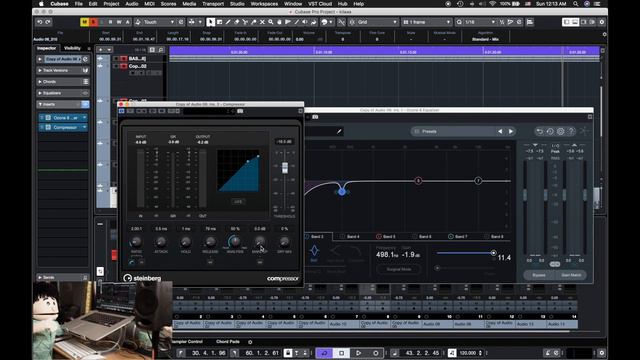This screenshot has height=360, width=640.
Task: Open the 1 frame grid type dropdown
Action: 427,22
